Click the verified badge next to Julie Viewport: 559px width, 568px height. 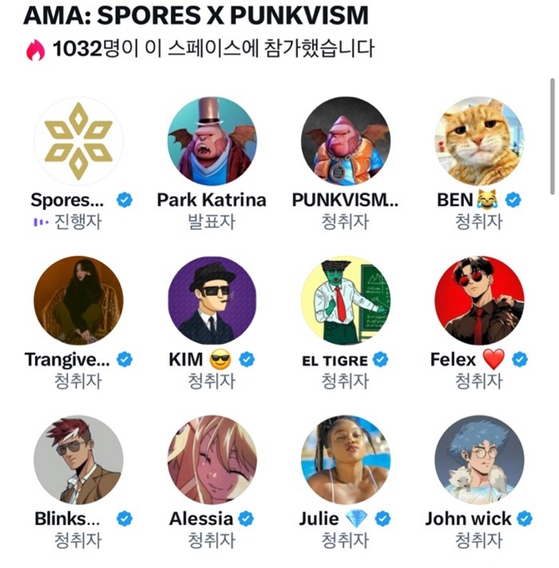pyautogui.click(x=383, y=519)
